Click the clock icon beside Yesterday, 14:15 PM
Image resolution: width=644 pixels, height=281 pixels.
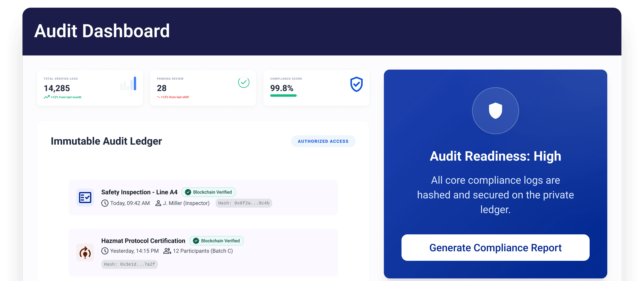105,251
